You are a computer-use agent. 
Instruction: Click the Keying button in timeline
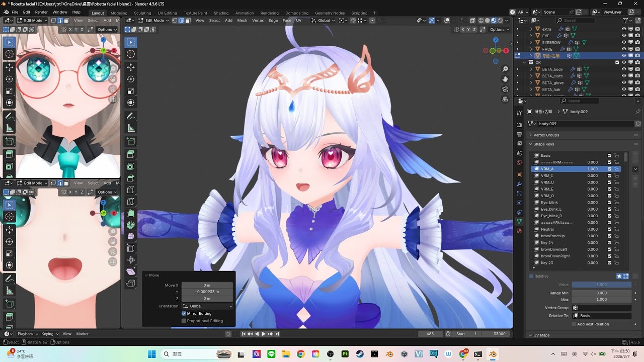tap(49, 334)
